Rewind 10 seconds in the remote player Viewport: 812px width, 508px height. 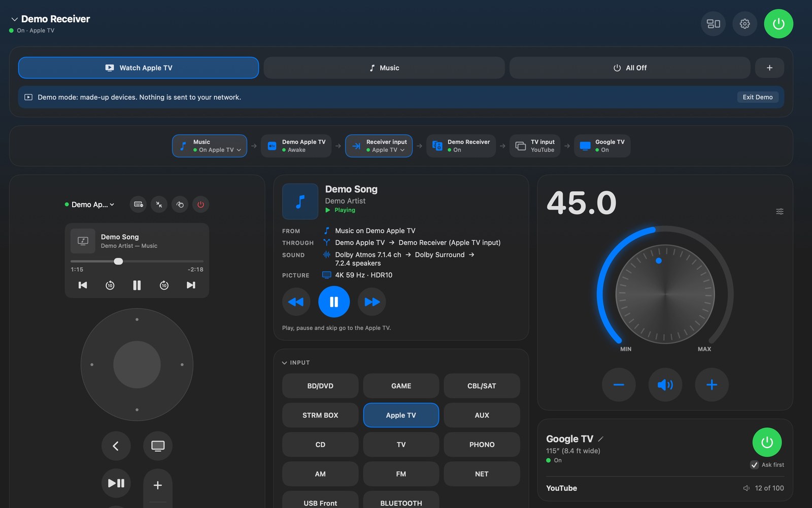tap(110, 285)
